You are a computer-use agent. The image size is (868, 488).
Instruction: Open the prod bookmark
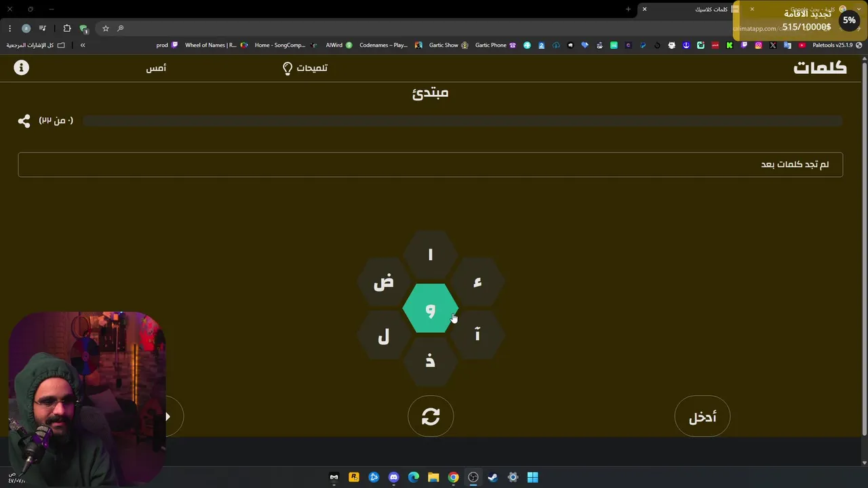pos(167,45)
